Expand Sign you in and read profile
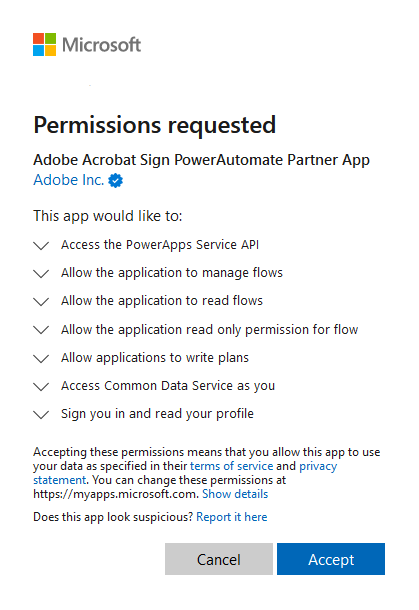This screenshot has height=610, width=419. click(x=41, y=414)
